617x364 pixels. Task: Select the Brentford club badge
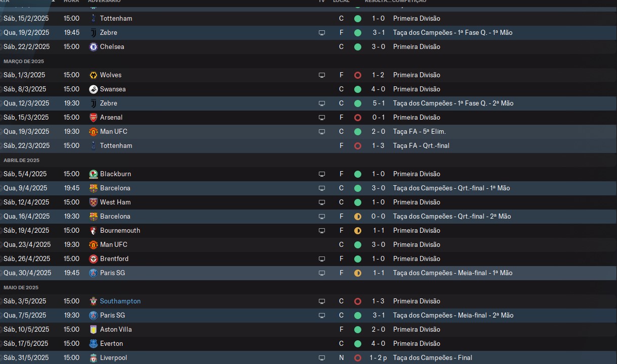[93, 258]
